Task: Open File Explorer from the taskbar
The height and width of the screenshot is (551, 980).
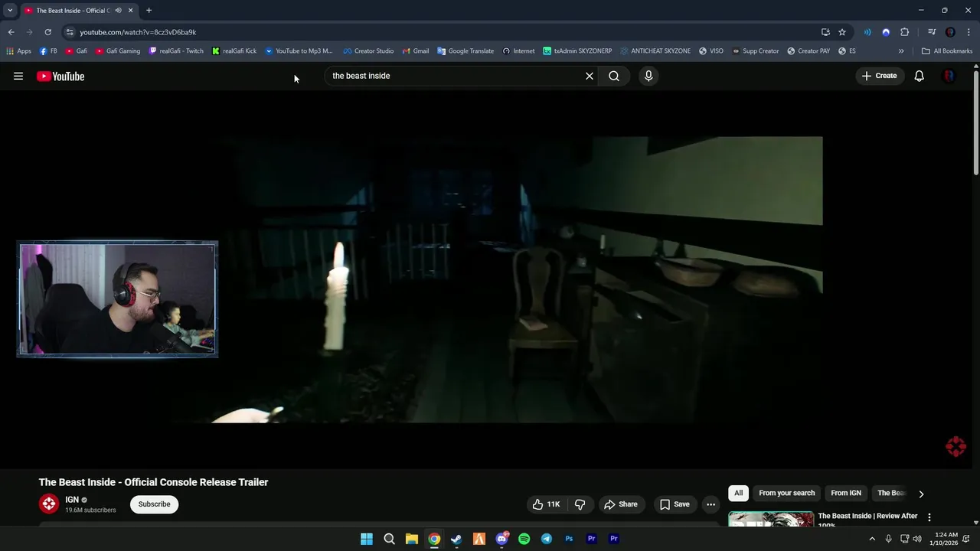Action: [411, 539]
